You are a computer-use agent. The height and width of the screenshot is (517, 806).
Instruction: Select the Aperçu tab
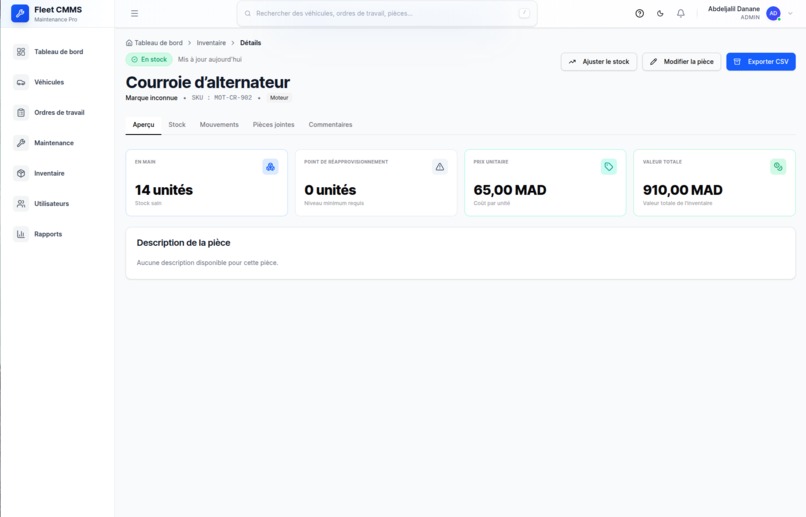(143, 125)
